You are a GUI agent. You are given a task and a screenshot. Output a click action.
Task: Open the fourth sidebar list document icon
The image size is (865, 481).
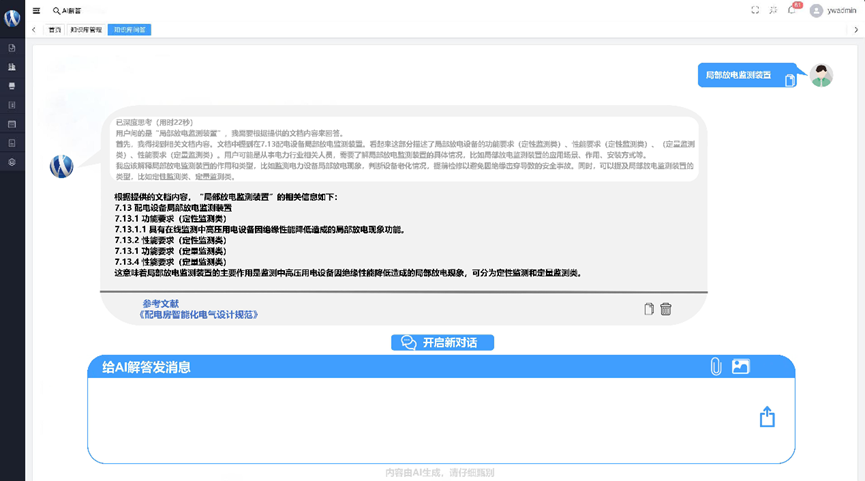(x=12, y=105)
